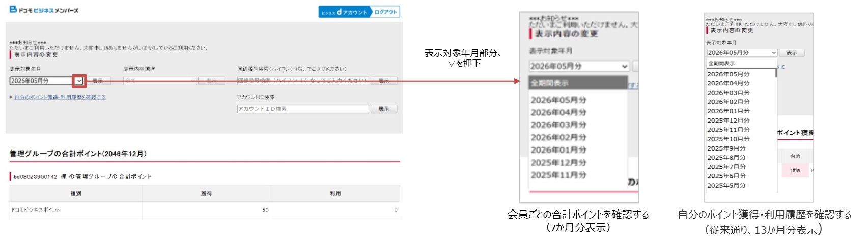Select the 利用 column header
Screen dimensions: 868x240
click(335, 194)
